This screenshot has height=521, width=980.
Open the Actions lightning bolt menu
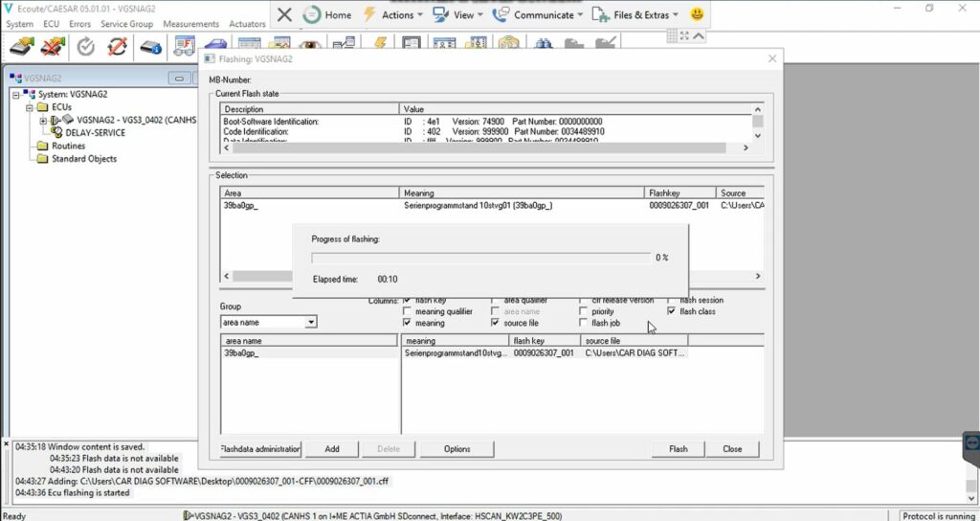click(389, 14)
